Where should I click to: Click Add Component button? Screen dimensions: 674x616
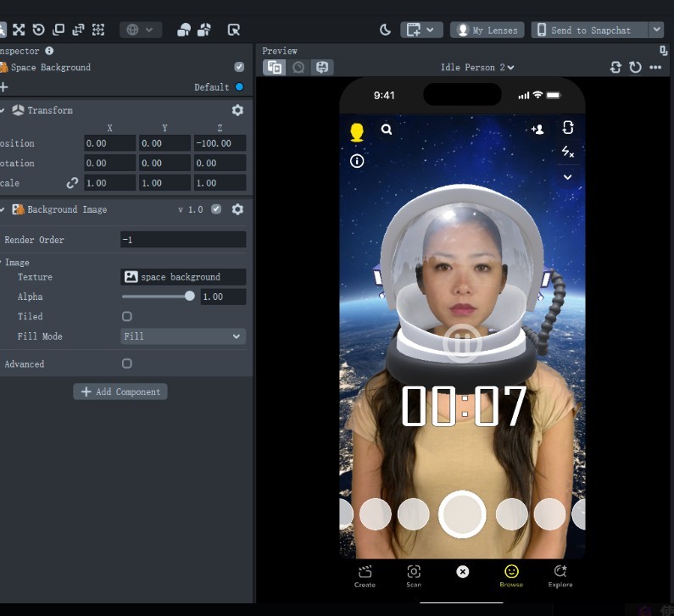tap(120, 391)
